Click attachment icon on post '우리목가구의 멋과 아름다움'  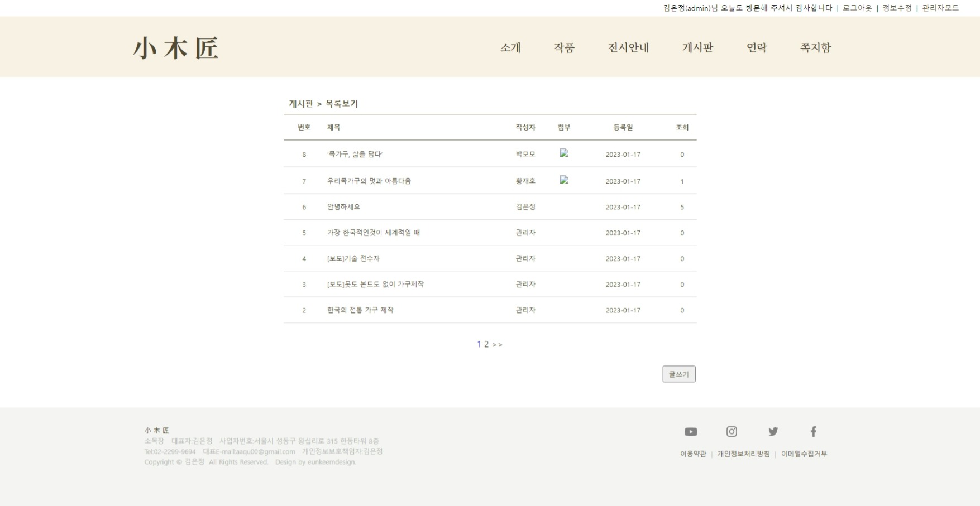click(x=564, y=180)
